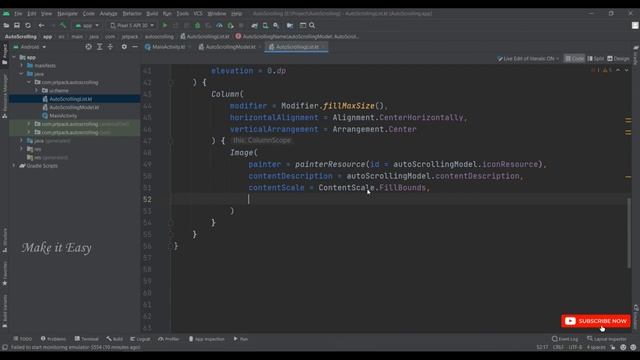Screen dimensions: 640x360
Task: Click the Open folder toolbar icon
Action: pyautogui.click(x=6, y=25)
